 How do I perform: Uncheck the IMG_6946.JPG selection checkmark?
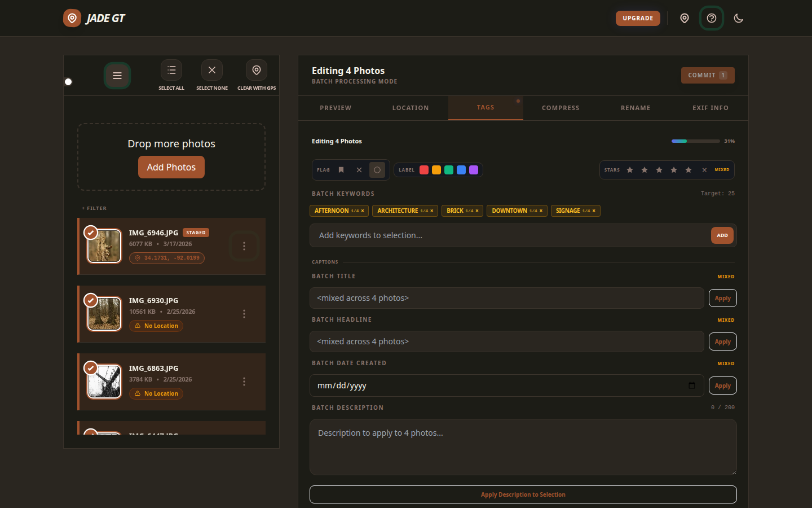pos(91,233)
